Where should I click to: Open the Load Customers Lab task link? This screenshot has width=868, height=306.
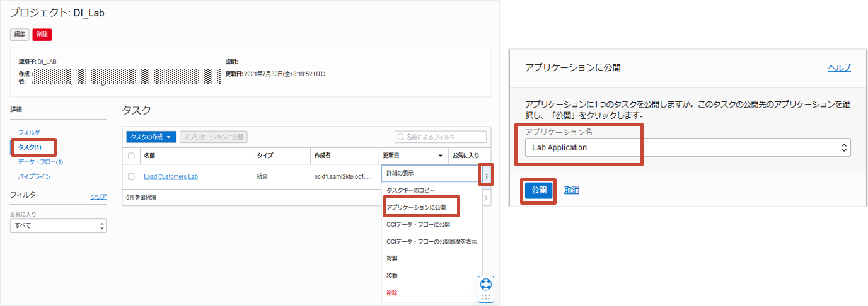[x=171, y=177]
